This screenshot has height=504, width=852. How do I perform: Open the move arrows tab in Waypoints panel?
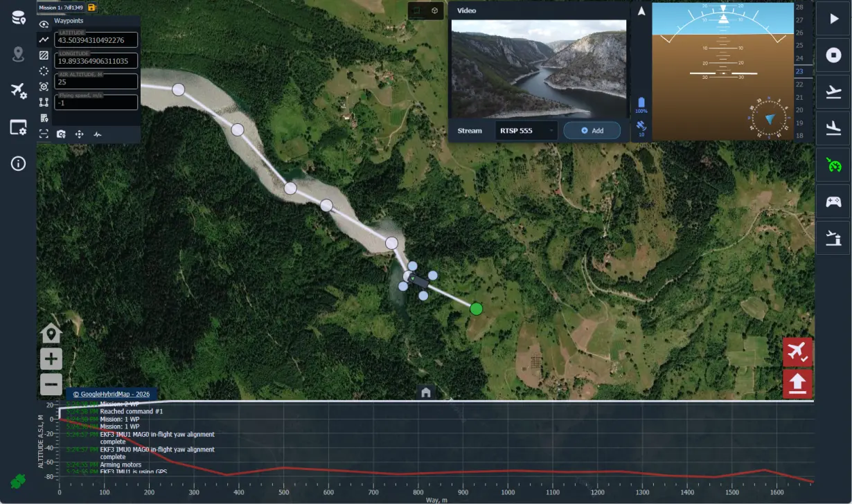pyautogui.click(x=79, y=134)
